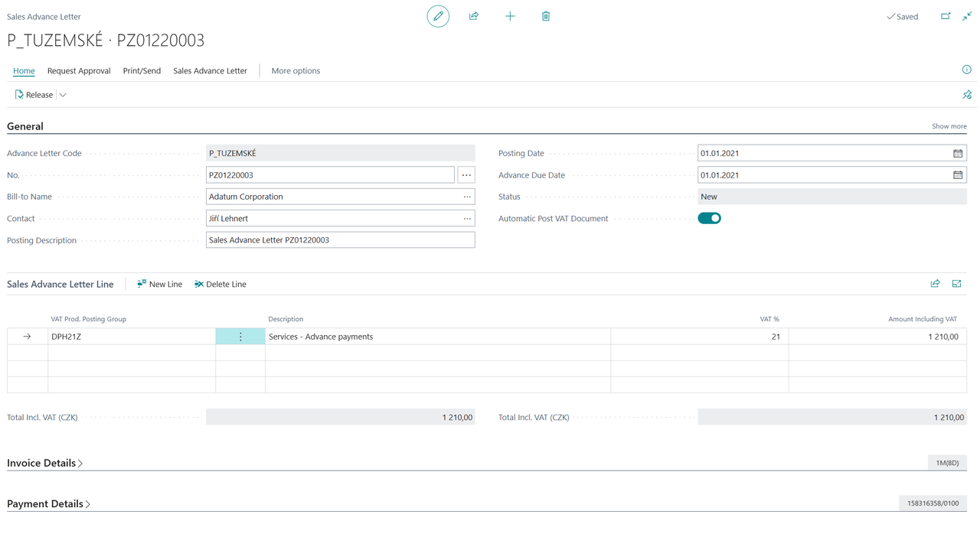The image size is (980, 550).
Task: Expand the Payment Details section
Action: pyautogui.click(x=49, y=504)
